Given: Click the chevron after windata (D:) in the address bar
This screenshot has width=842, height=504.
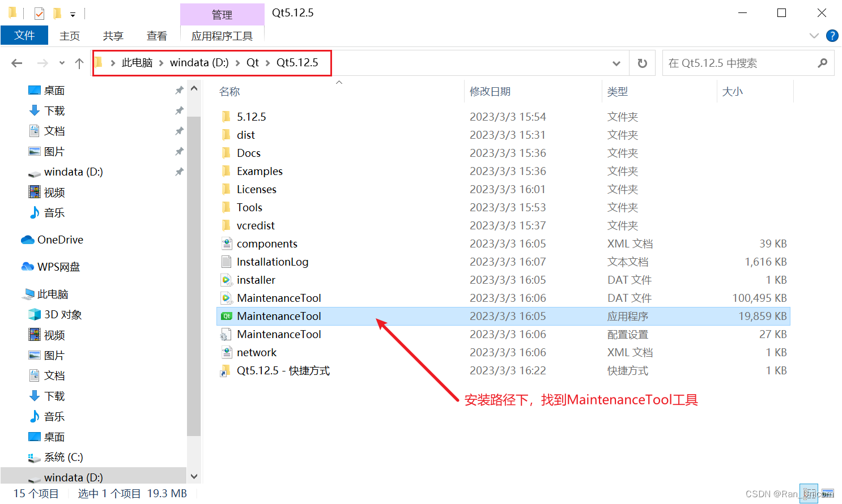Looking at the screenshot, I should [237, 63].
